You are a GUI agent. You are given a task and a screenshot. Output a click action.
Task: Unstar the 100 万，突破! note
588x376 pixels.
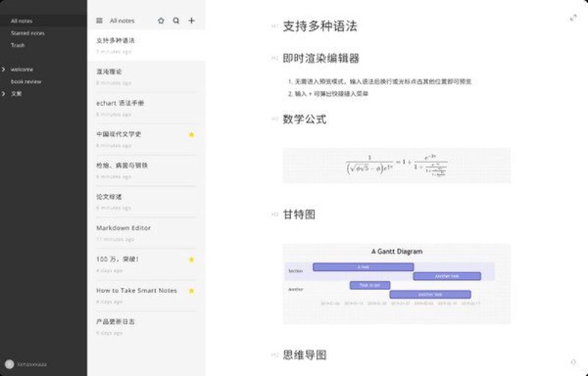click(192, 259)
